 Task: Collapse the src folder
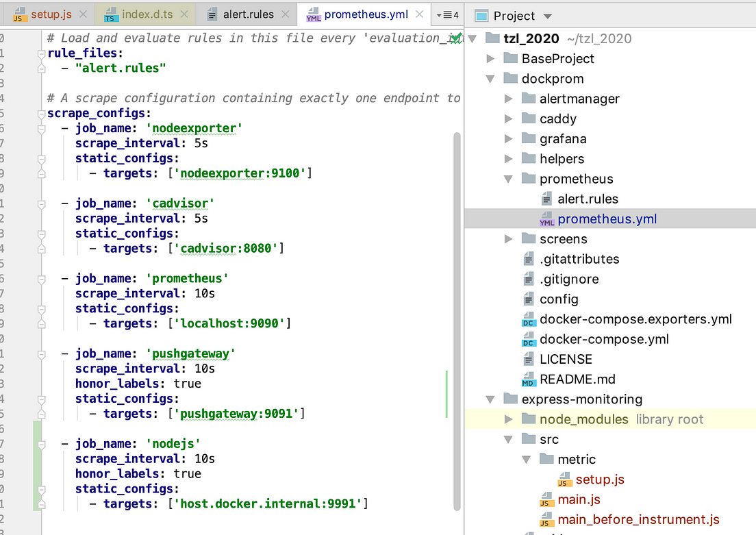(508, 440)
